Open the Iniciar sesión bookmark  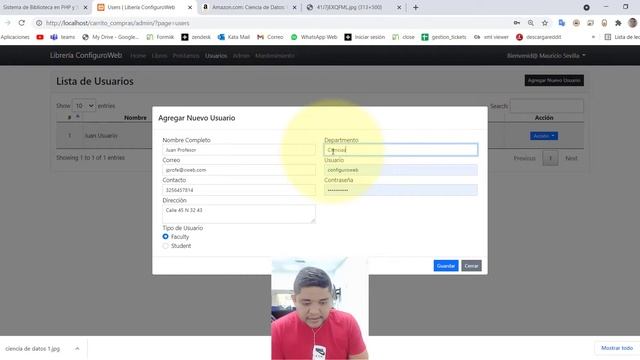click(364, 37)
